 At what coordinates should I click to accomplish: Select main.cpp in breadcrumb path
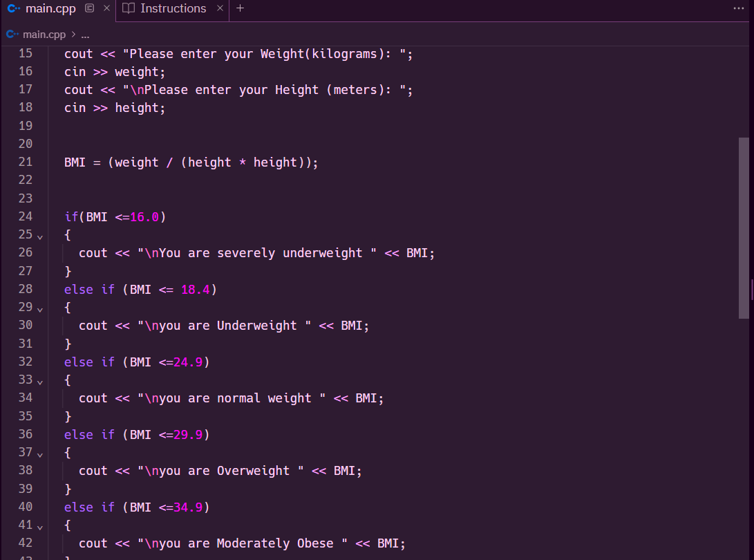coord(44,35)
